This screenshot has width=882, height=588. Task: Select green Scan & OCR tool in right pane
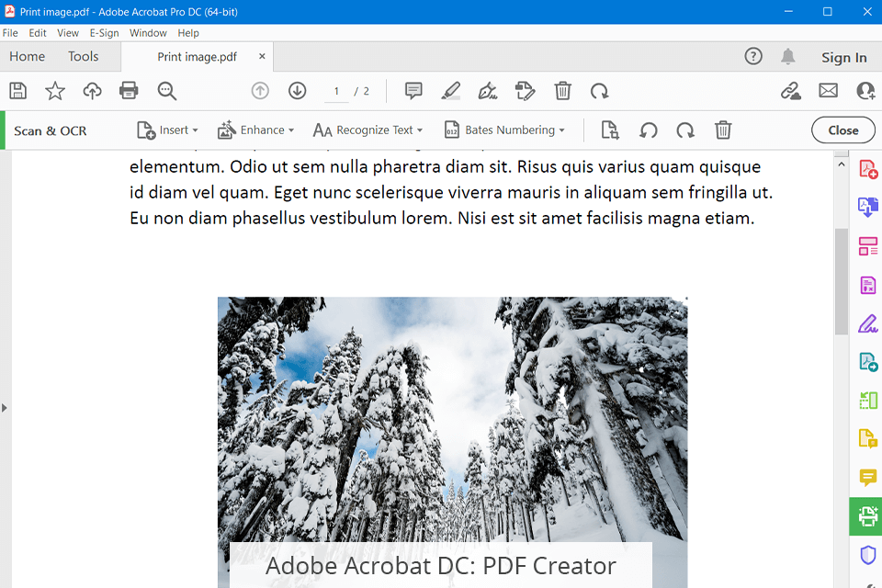pos(865,516)
